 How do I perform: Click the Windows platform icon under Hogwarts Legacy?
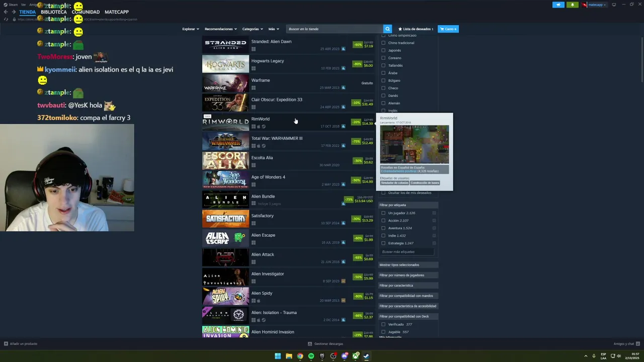[254, 68]
